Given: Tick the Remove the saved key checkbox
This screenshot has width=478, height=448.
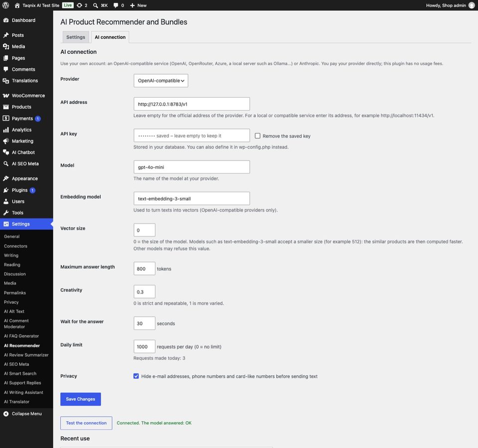Looking at the screenshot, I should [x=258, y=136].
